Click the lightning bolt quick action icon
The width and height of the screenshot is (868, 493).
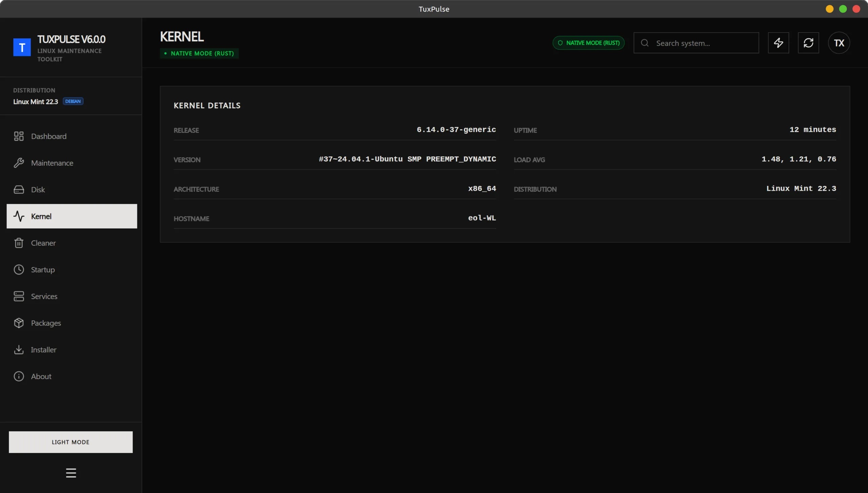coord(778,43)
